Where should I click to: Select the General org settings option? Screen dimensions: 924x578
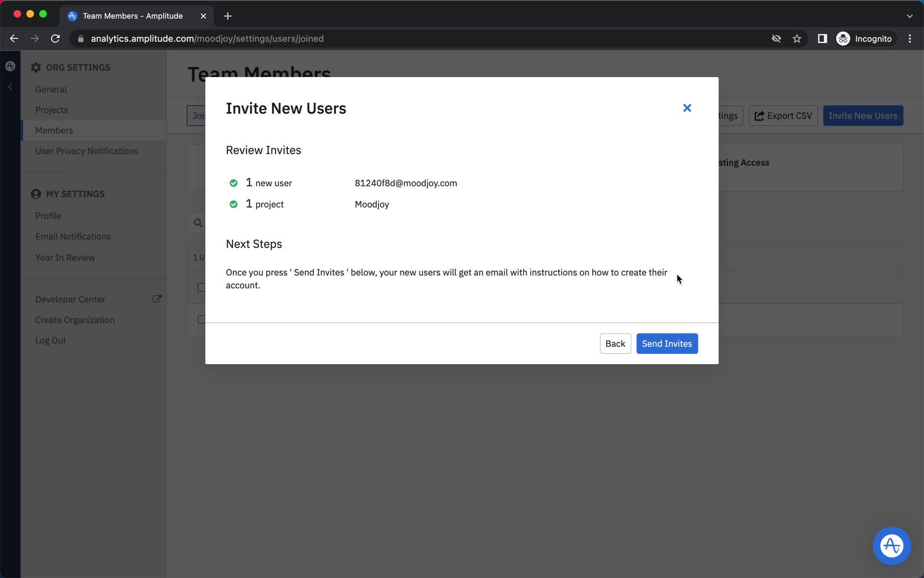[x=51, y=89]
